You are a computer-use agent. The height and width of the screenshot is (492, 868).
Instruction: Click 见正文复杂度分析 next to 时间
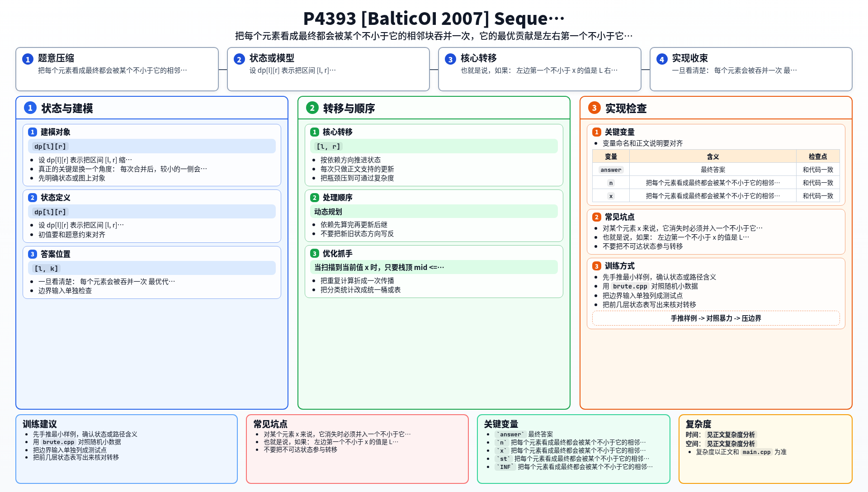pyautogui.click(x=731, y=435)
